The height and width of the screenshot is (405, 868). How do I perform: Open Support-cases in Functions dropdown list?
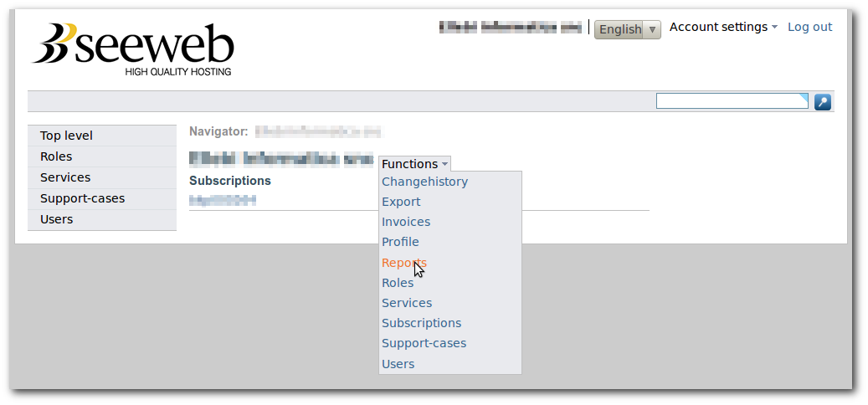point(424,343)
